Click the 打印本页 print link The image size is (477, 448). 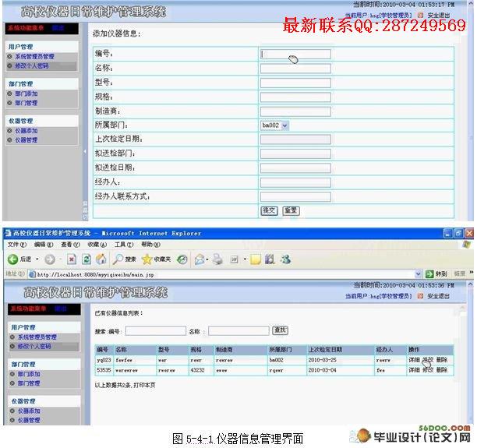[x=144, y=385]
